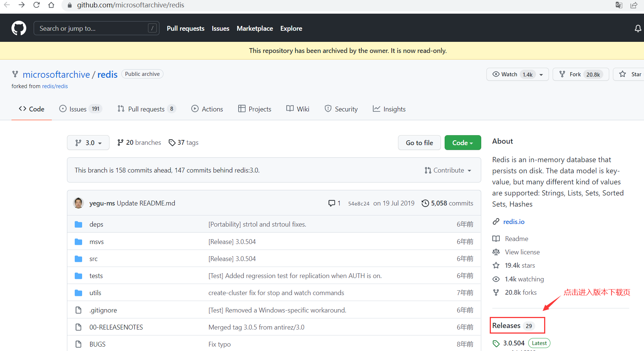Screen dimensions: 644x351
Task: Click the utils folder icon
Action: [78, 293]
